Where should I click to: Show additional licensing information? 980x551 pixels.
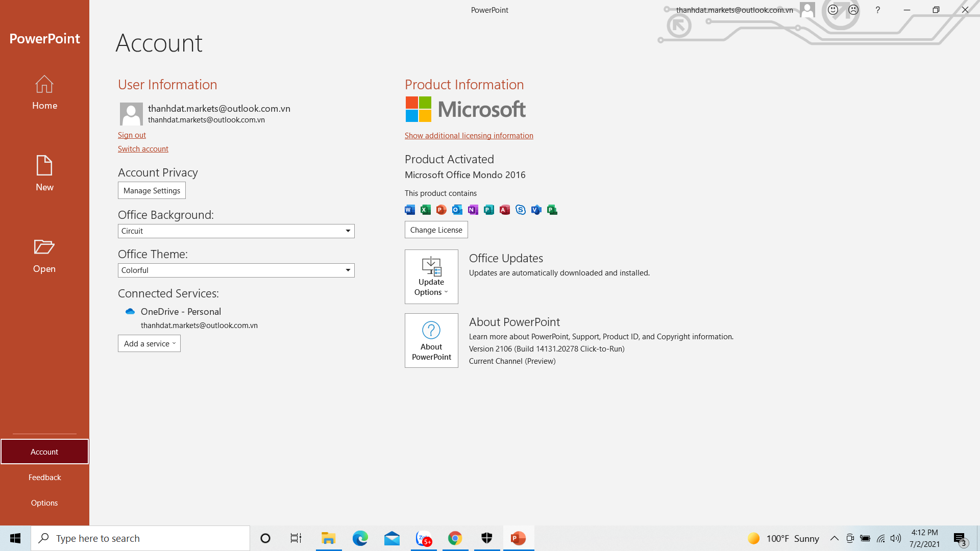pos(469,136)
